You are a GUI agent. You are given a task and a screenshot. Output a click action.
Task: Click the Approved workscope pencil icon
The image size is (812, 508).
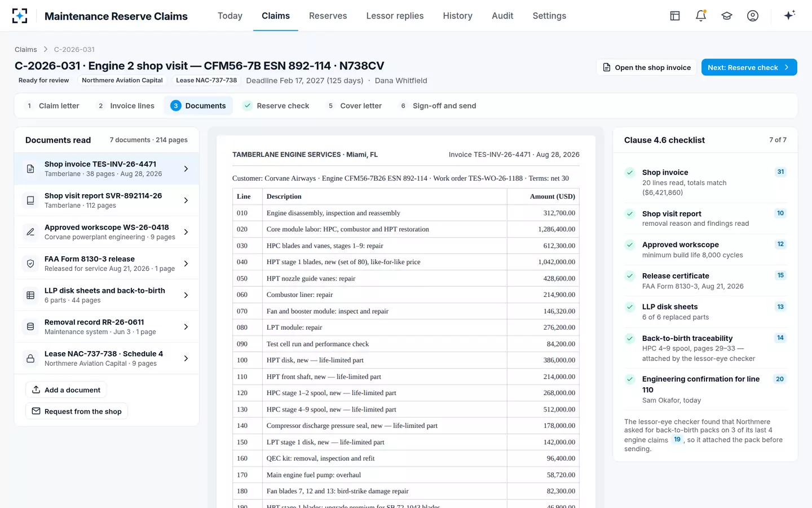pyautogui.click(x=30, y=232)
